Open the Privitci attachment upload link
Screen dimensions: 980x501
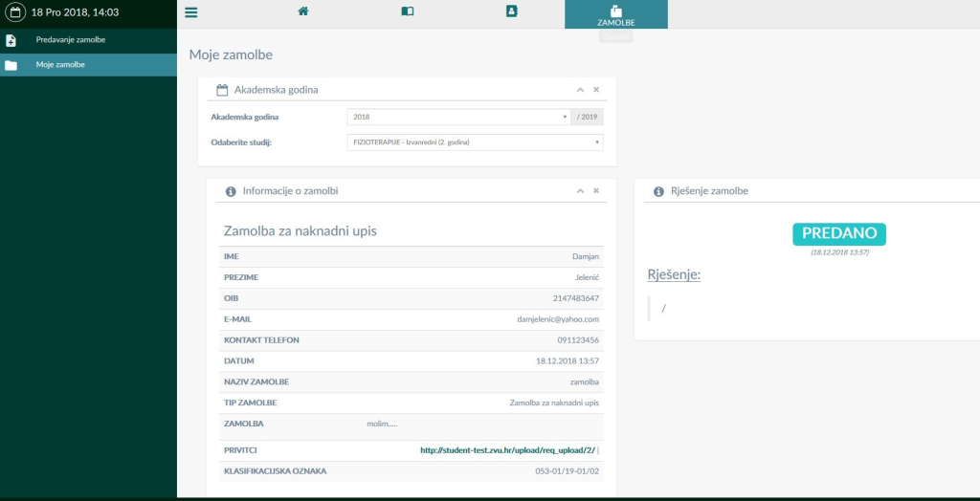click(508, 450)
